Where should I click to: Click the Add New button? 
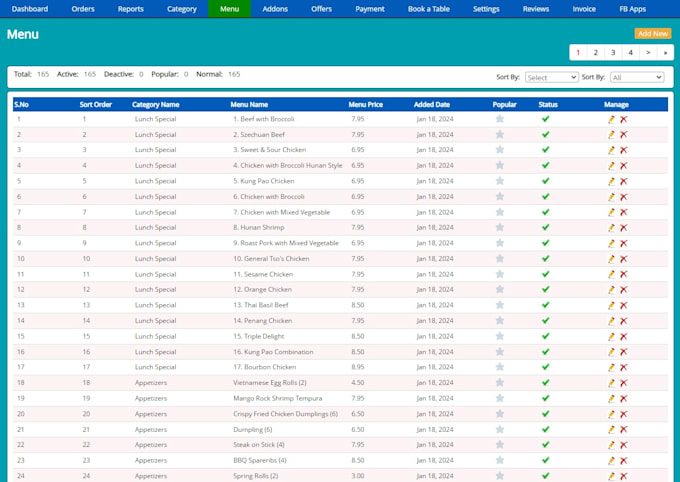653,33
